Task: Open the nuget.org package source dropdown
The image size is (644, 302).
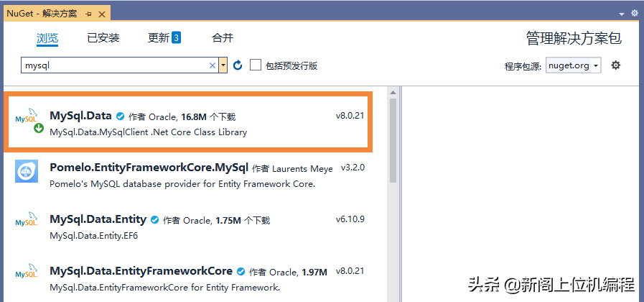Action: point(574,65)
